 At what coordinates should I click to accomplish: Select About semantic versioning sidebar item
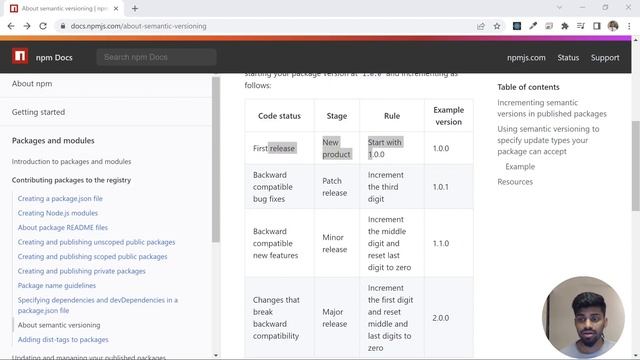point(59,325)
